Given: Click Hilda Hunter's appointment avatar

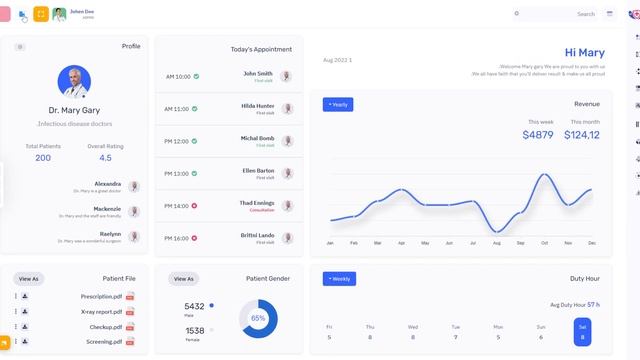Looking at the screenshot, I should coord(287,109).
